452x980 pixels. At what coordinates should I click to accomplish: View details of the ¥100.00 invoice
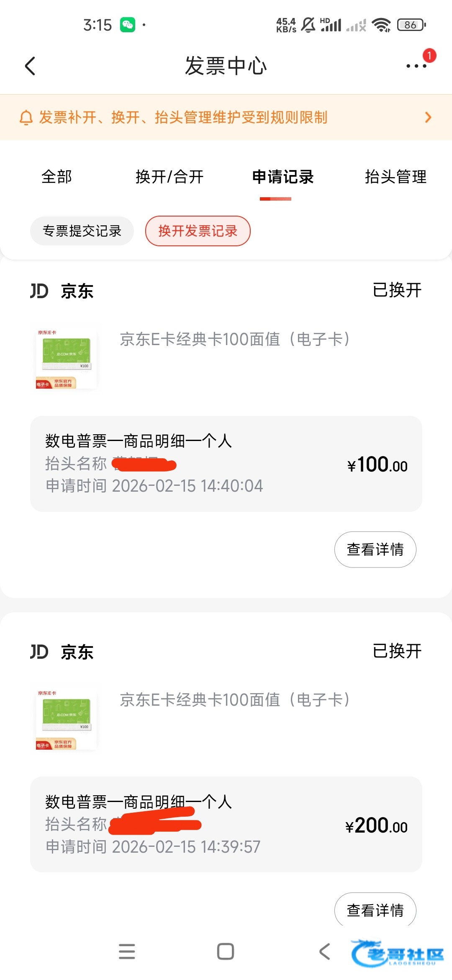click(375, 549)
